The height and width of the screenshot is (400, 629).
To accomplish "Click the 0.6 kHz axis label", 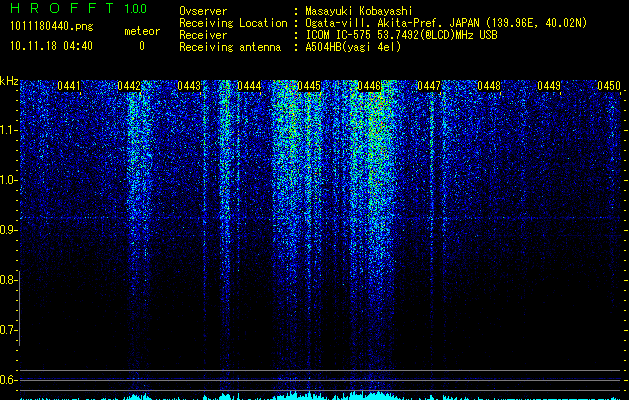I will pyautogui.click(x=9, y=380).
